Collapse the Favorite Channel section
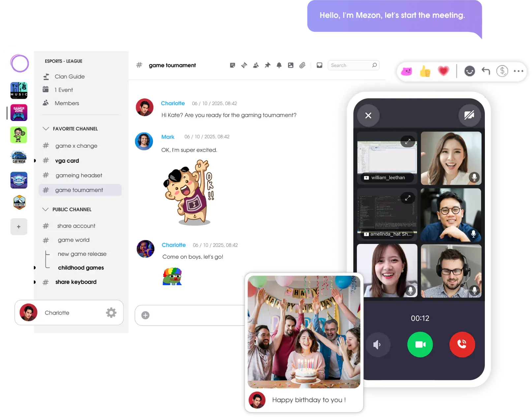This screenshot has height=417, width=532. pyautogui.click(x=46, y=129)
